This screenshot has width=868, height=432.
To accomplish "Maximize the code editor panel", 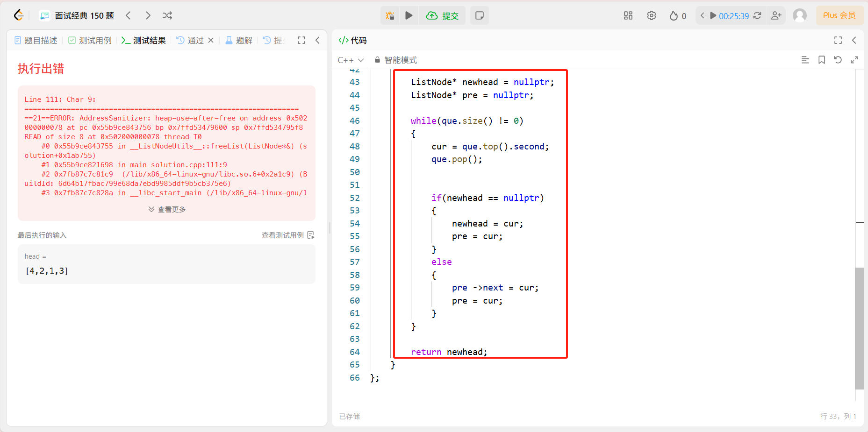I will click(x=838, y=40).
